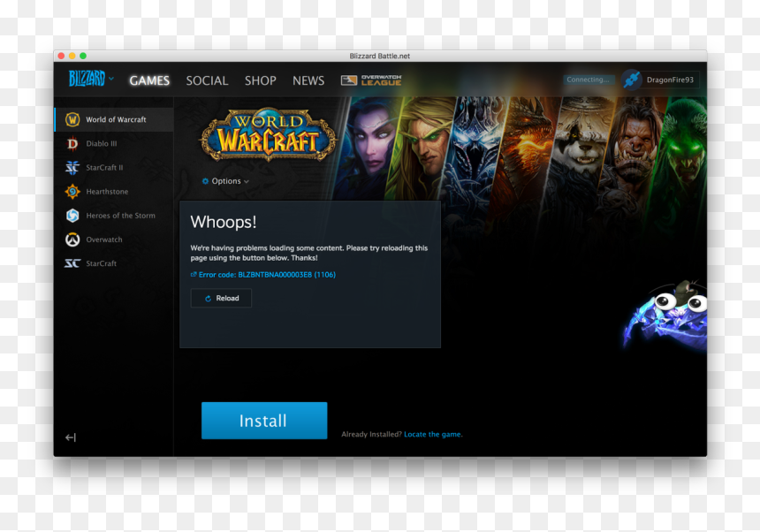Close the Battle.net window with red button

coord(61,57)
